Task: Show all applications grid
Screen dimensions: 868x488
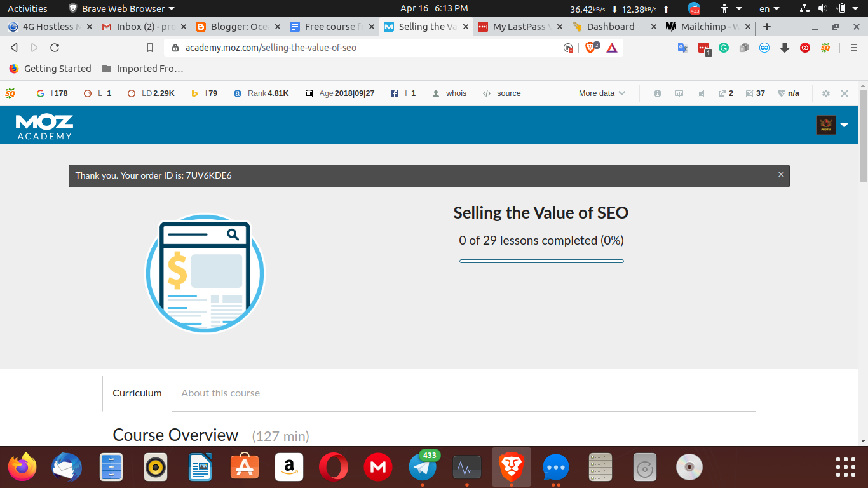Action: (846, 467)
